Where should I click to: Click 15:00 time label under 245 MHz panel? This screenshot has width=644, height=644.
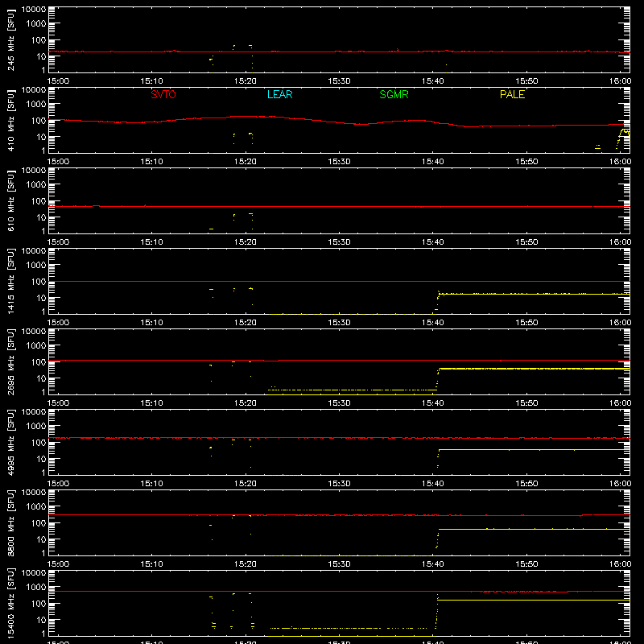pyautogui.click(x=58, y=81)
